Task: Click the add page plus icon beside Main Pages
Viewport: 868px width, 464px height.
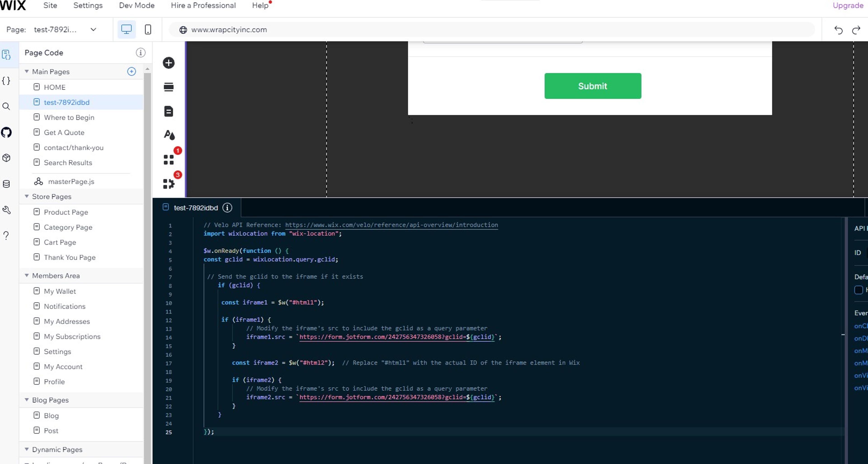Action: (x=131, y=71)
